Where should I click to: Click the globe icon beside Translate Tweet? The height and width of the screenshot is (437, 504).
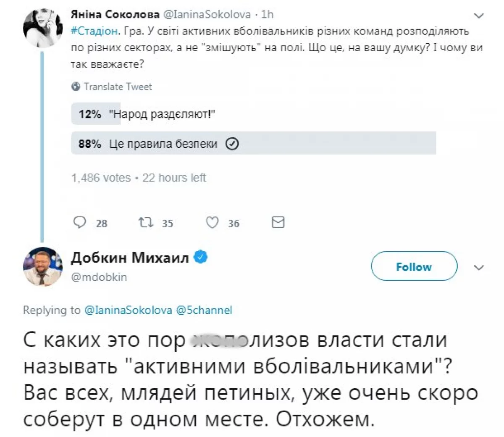tap(76, 87)
